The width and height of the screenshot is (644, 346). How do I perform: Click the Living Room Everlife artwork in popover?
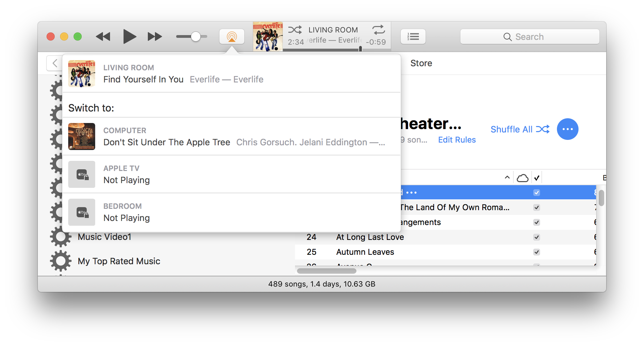pos(82,74)
